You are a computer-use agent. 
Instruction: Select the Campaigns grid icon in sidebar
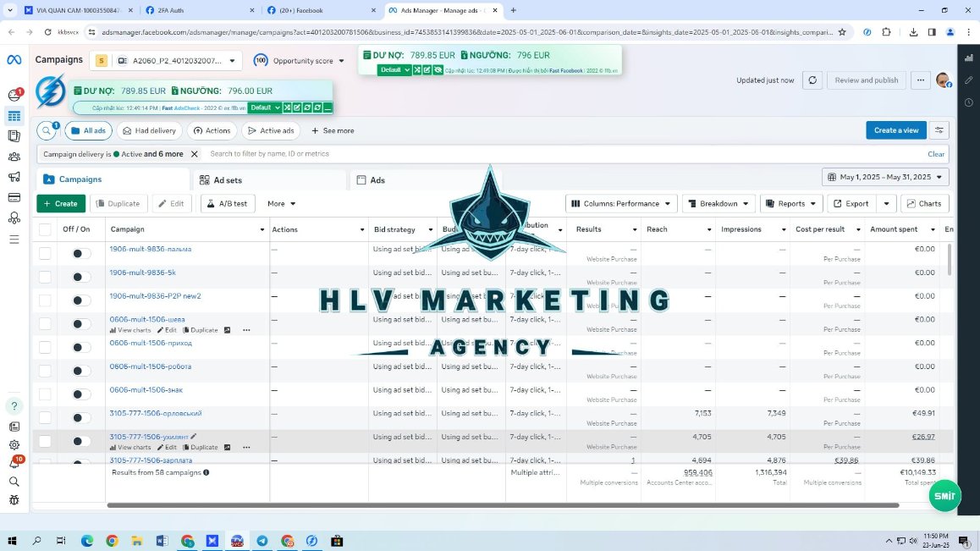(x=14, y=116)
